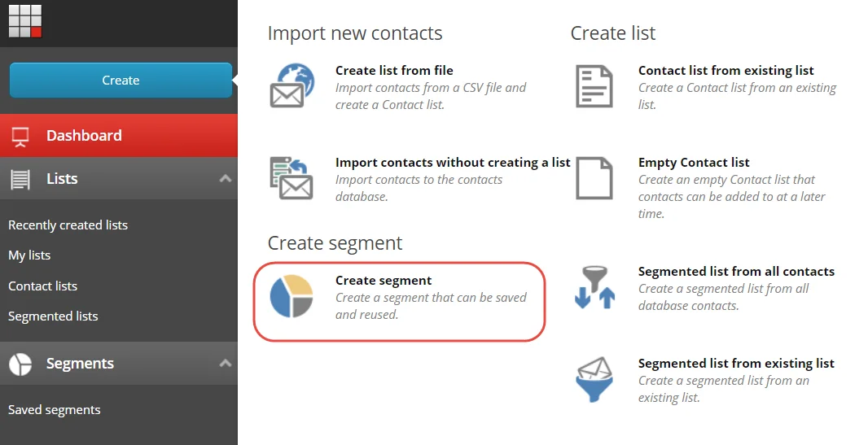Screen dimensions: 868x445
Task: Open the Dashboard menu item
Action: pyautogui.click(x=118, y=135)
